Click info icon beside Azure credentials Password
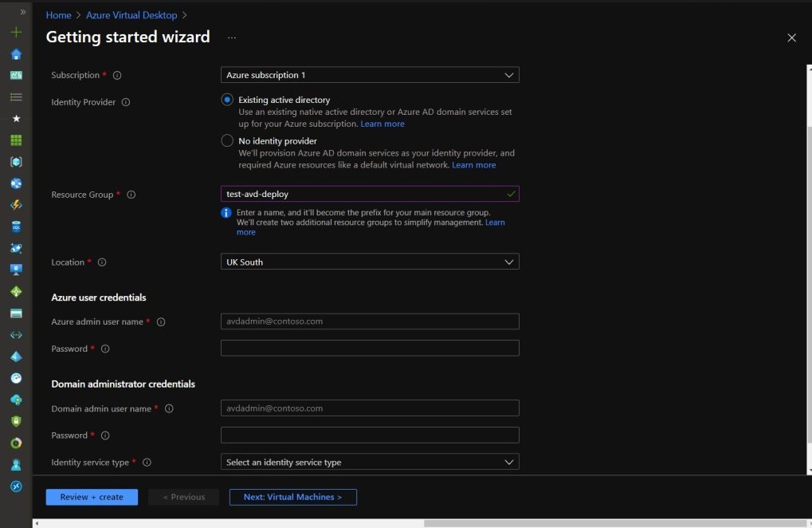This screenshot has height=528, width=812. pyautogui.click(x=105, y=349)
